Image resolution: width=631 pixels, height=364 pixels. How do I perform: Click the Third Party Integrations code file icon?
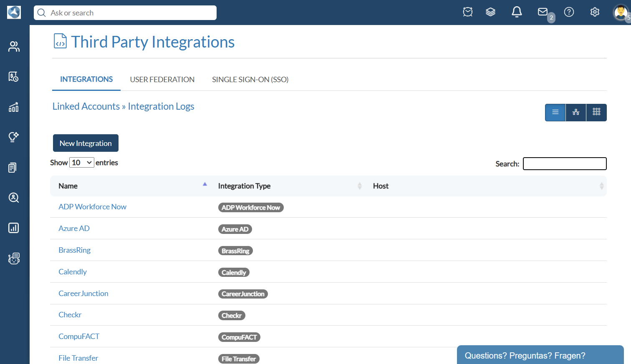61,41
